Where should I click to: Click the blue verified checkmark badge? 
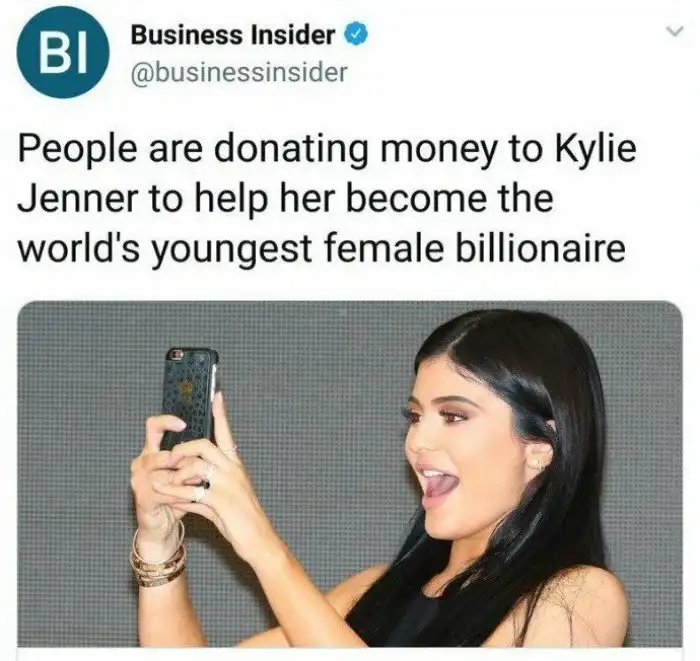tap(356, 34)
